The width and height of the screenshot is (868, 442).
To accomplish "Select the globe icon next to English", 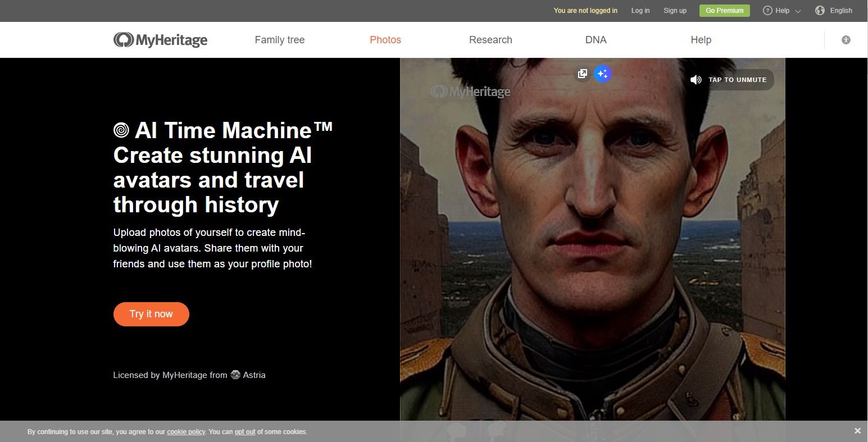I will (x=820, y=10).
